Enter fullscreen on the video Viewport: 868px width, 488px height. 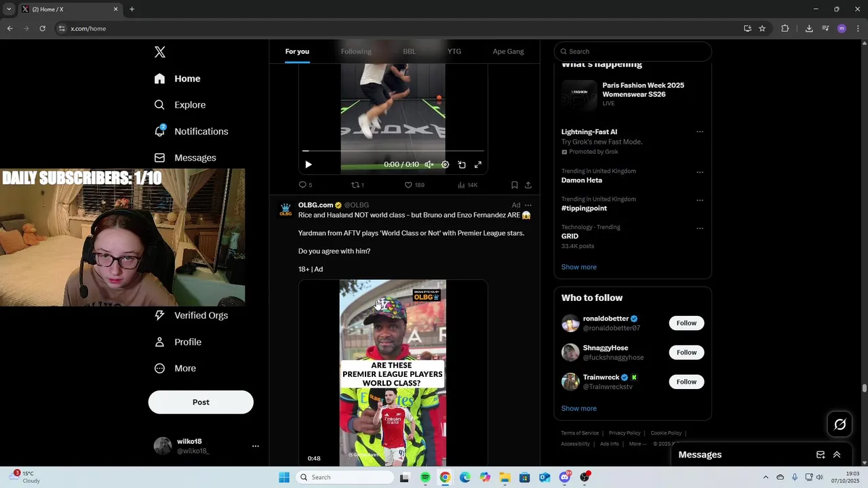click(478, 165)
